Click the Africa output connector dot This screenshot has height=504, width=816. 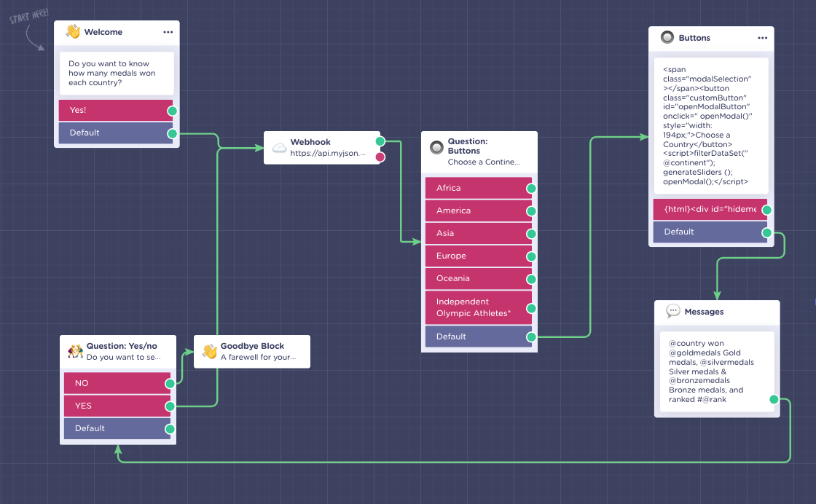(531, 189)
